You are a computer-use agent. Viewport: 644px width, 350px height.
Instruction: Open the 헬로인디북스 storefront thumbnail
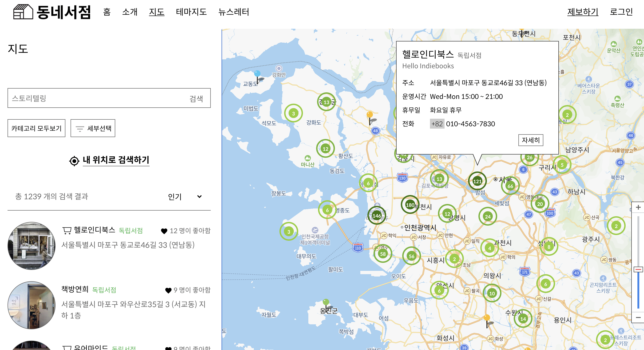point(32,246)
